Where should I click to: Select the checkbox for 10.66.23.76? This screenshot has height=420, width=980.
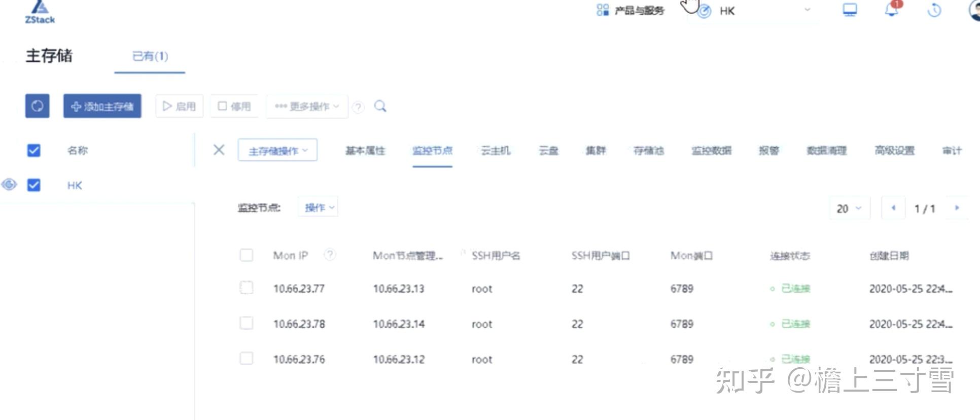(x=247, y=359)
